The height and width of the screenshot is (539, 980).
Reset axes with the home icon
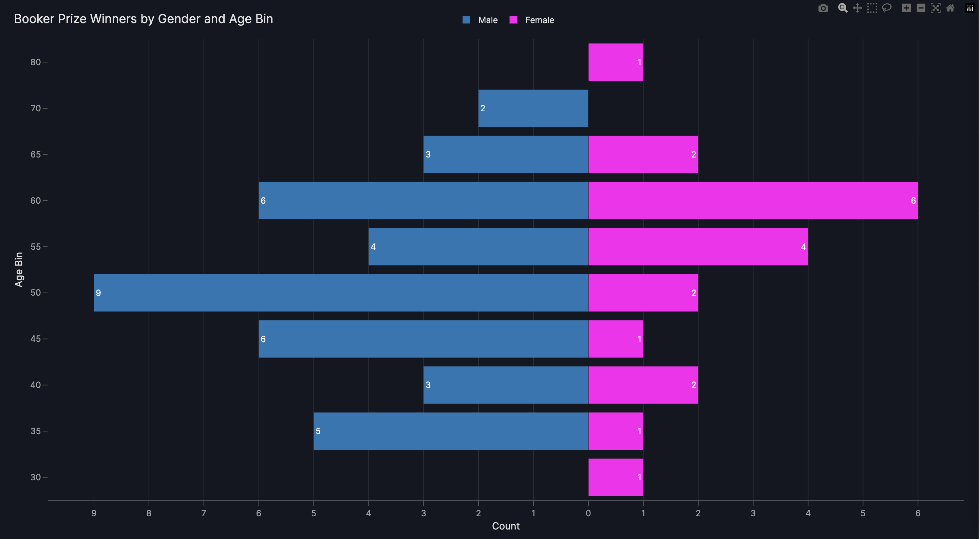click(950, 8)
